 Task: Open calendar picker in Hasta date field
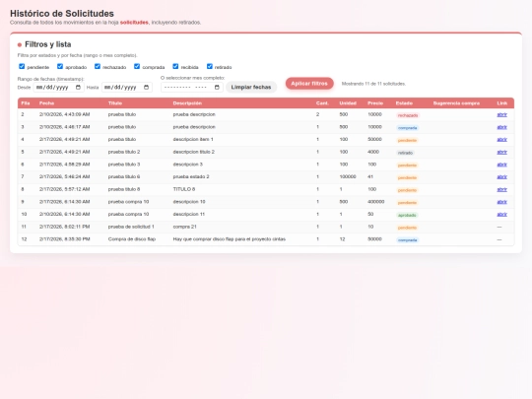pos(146,88)
